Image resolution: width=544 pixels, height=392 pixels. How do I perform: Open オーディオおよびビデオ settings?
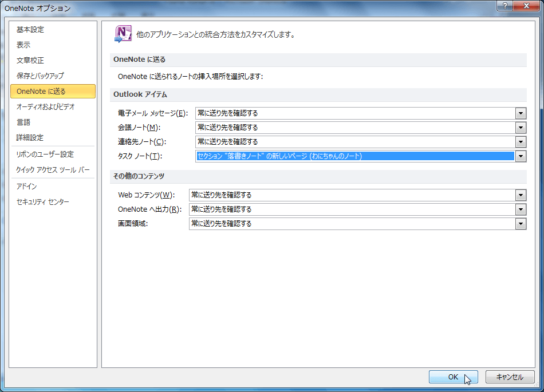pos(45,107)
